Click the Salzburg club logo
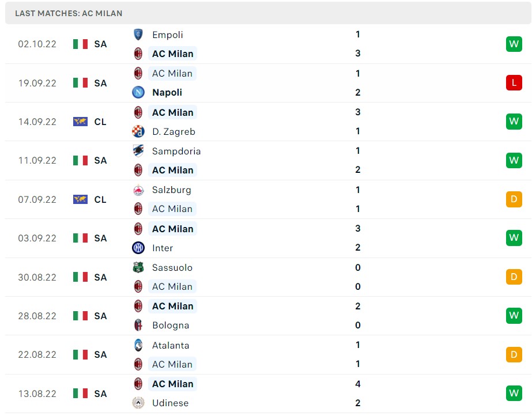Viewport: 532px width, 416px height. (x=138, y=190)
